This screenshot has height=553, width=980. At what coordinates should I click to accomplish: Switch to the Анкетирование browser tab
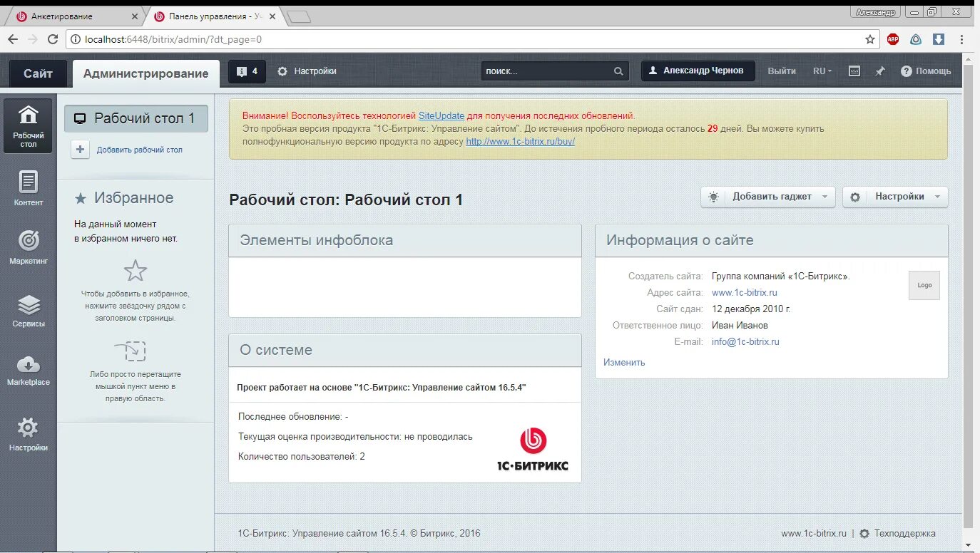[x=75, y=16]
